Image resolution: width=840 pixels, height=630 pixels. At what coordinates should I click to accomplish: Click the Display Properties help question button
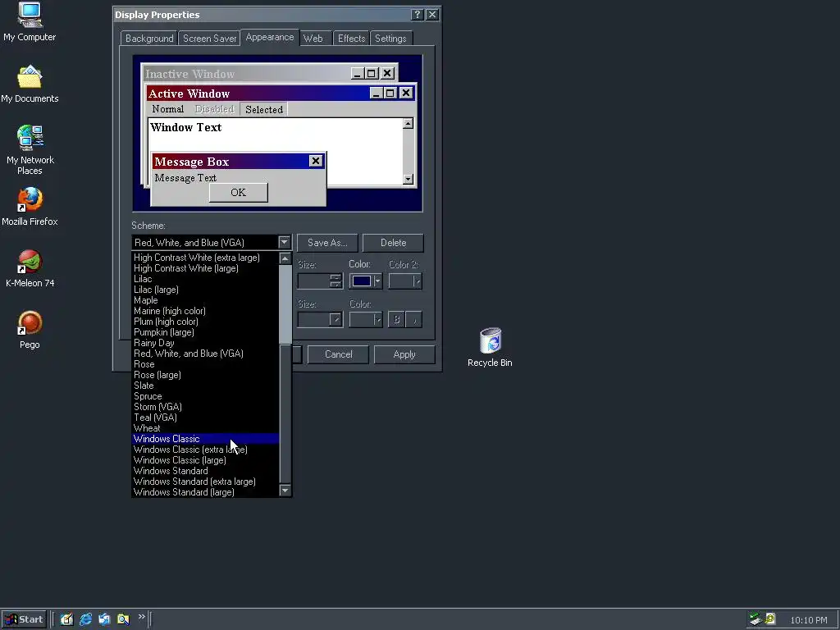(418, 15)
